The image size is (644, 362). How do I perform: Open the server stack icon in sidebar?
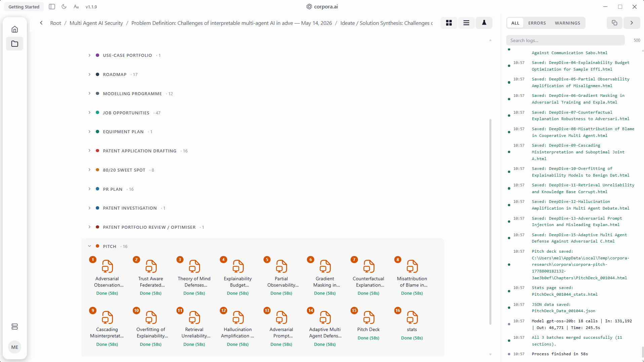[x=14, y=327]
